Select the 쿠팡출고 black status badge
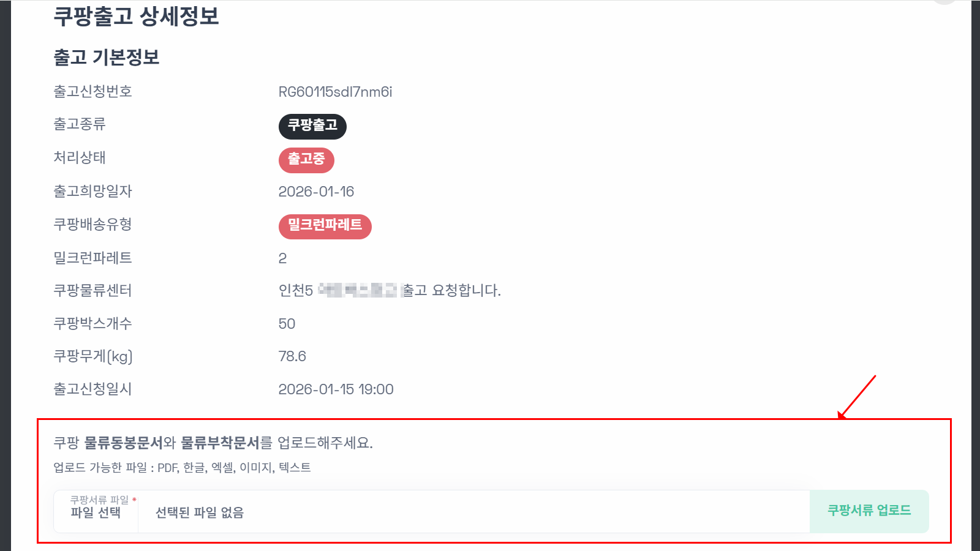The width and height of the screenshot is (980, 551). [x=312, y=126]
